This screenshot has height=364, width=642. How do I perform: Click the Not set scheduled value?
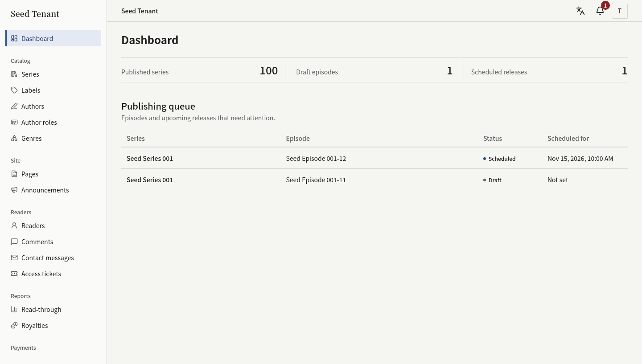[558, 180]
